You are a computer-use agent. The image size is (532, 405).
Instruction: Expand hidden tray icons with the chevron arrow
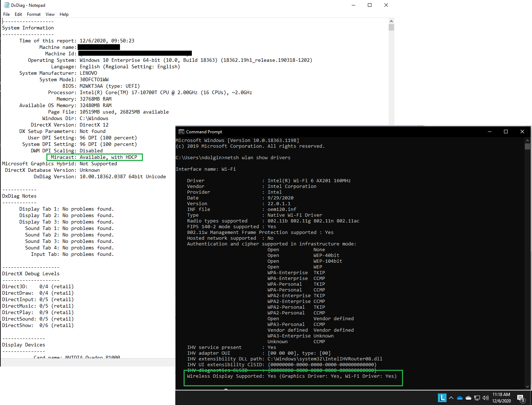coord(451,398)
